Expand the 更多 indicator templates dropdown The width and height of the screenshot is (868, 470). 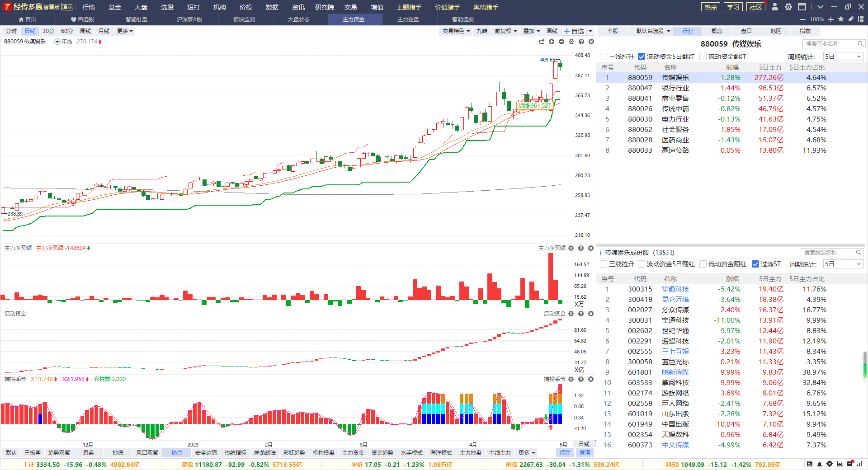(527, 453)
